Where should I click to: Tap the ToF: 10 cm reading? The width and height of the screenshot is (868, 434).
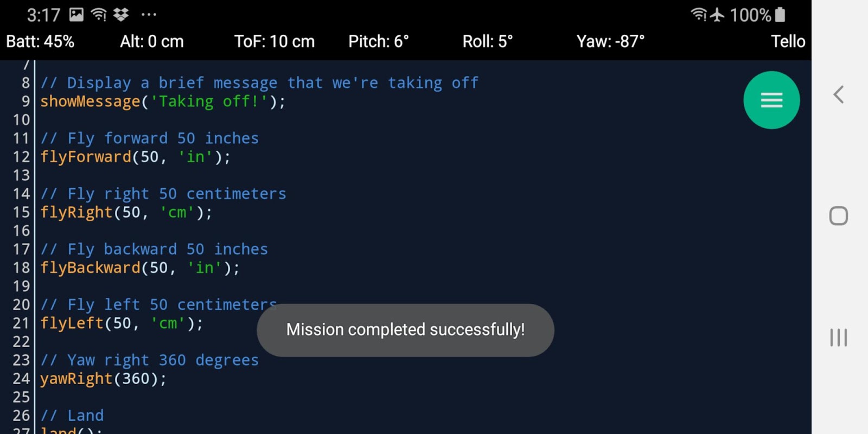(x=274, y=41)
